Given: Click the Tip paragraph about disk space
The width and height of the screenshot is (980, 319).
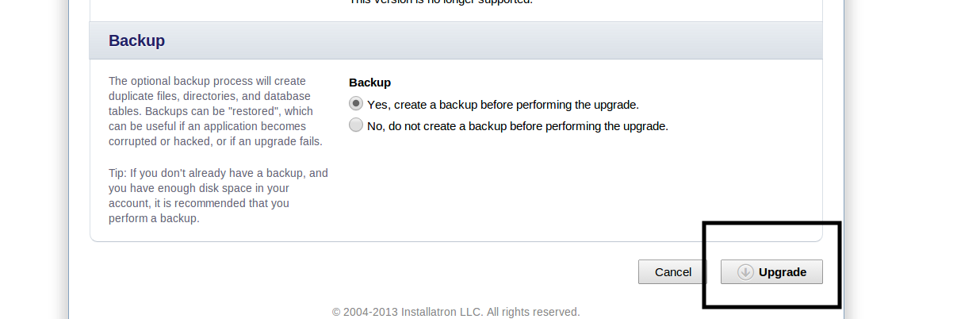Looking at the screenshot, I should pos(218,195).
